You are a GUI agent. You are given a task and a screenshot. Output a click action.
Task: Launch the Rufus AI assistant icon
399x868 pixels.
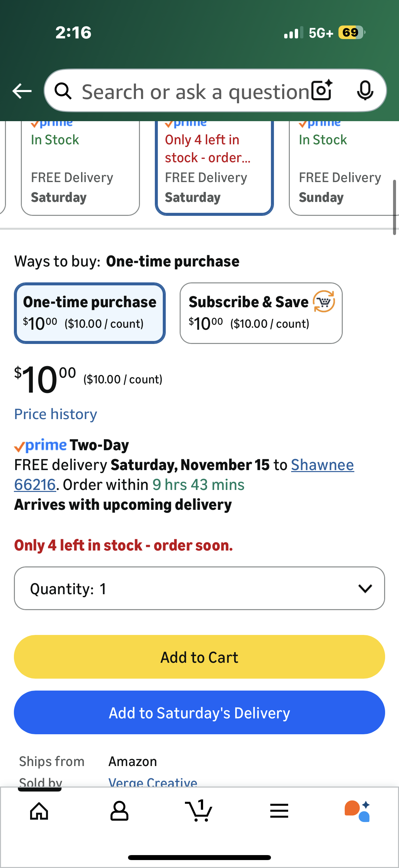coord(357,811)
